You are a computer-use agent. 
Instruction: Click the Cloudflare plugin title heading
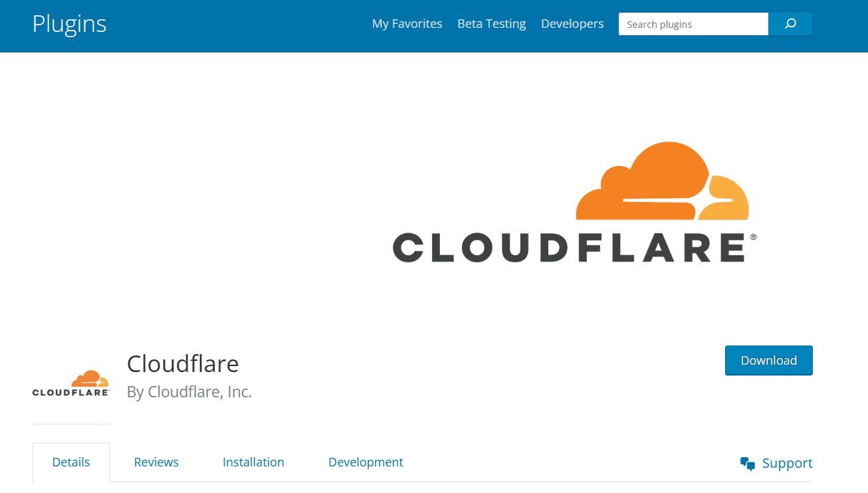pos(183,363)
